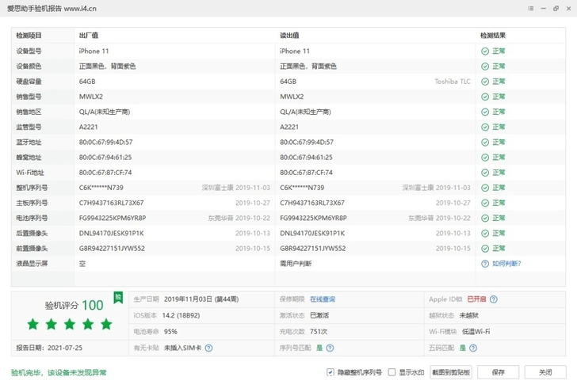Click the question icon in 液晶显示屏 row

(x=485, y=264)
